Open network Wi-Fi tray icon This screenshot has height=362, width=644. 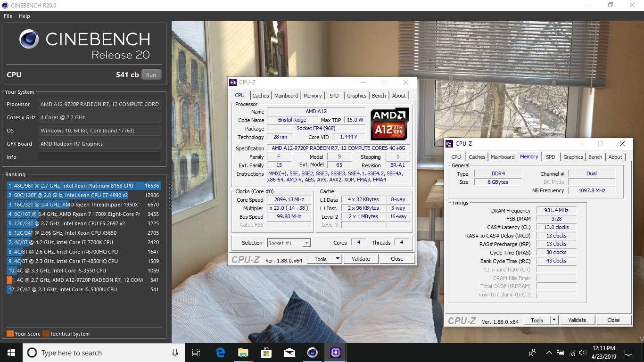tap(573, 353)
